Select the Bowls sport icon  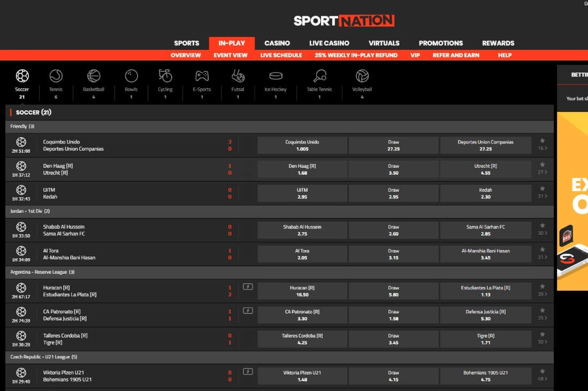tap(131, 76)
